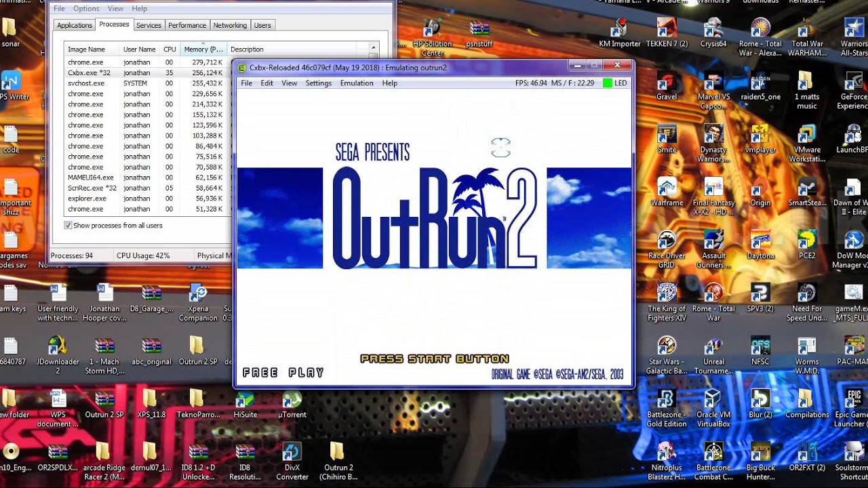Open the SPV3 (2) shortcut

click(x=760, y=297)
